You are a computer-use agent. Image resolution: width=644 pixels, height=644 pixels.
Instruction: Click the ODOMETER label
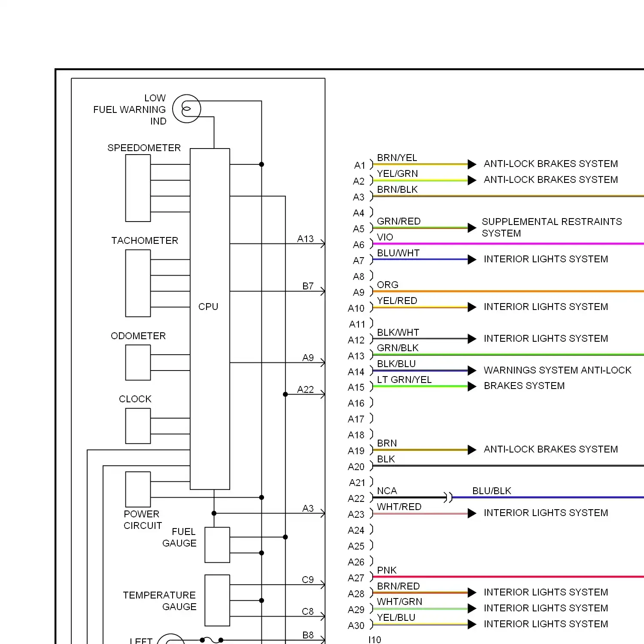(x=138, y=336)
